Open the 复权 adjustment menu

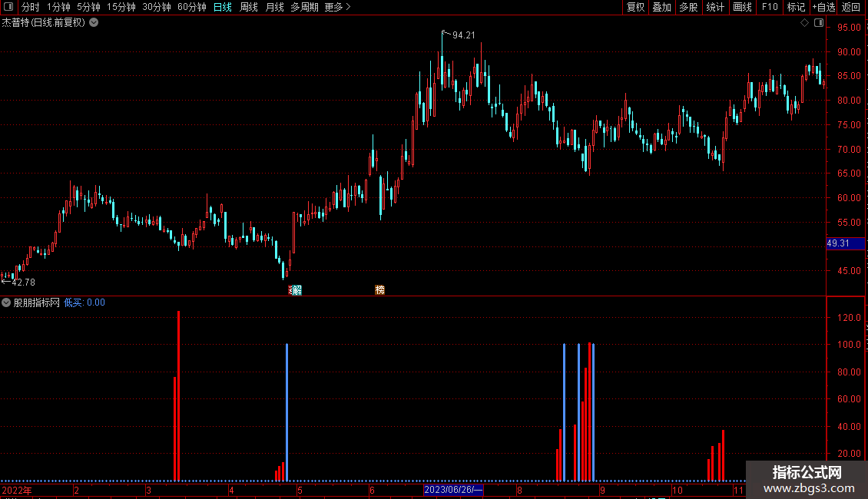coord(635,7)
